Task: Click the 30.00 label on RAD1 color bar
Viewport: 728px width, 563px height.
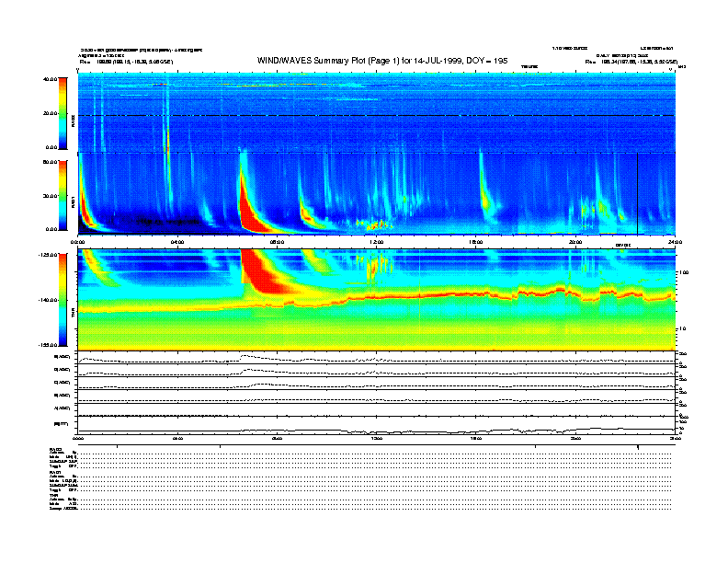Action: [51, 196]
